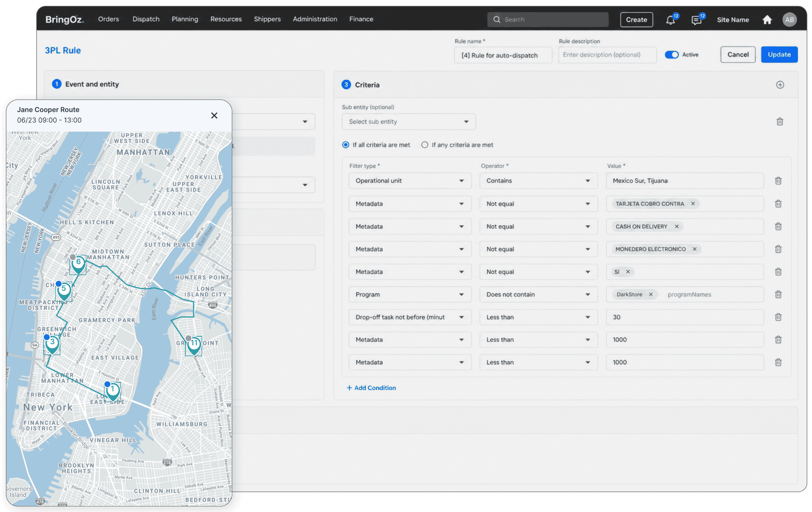Open the Planning menu

pyautogui.click(x=185, y=19)
